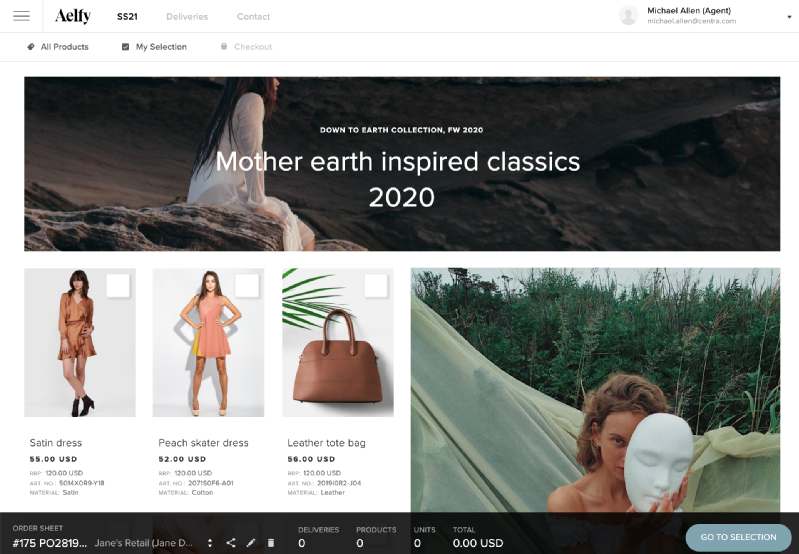Tick the Peach skater dress selection checkbox

247,285
